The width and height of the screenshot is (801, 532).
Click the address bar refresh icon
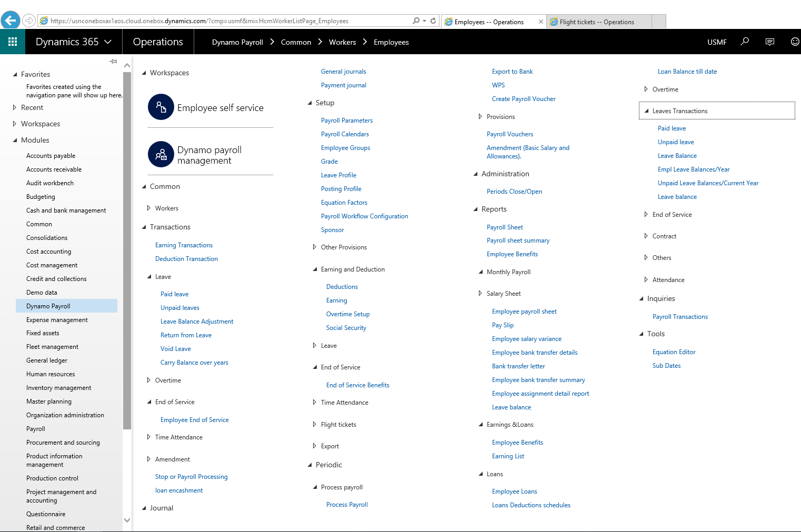(x=433, y=21)
